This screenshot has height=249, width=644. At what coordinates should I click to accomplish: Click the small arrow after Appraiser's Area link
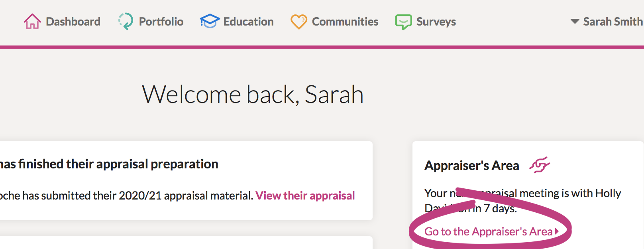tap(557, 231)
